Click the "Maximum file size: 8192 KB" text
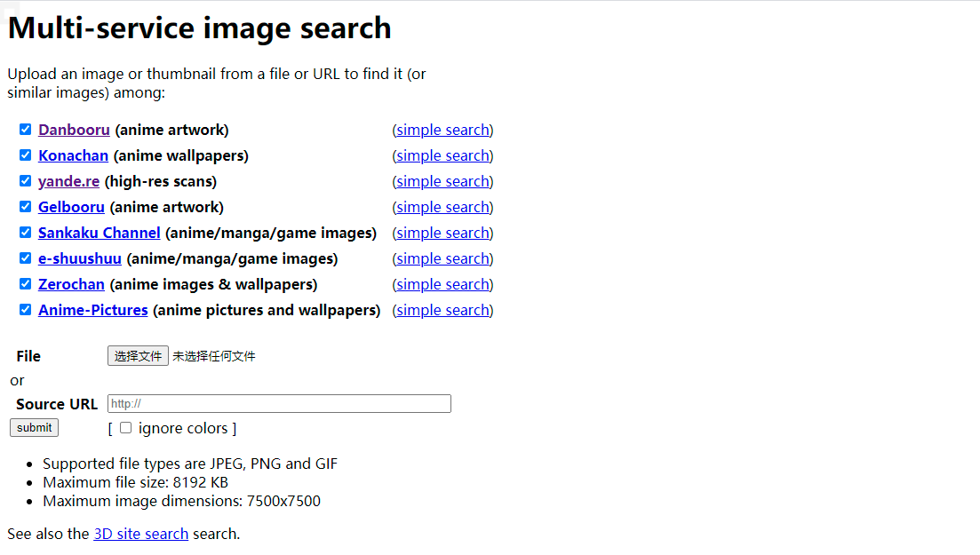Image resolution: width=980 pixels, height=555 pixels. point(135,482)
